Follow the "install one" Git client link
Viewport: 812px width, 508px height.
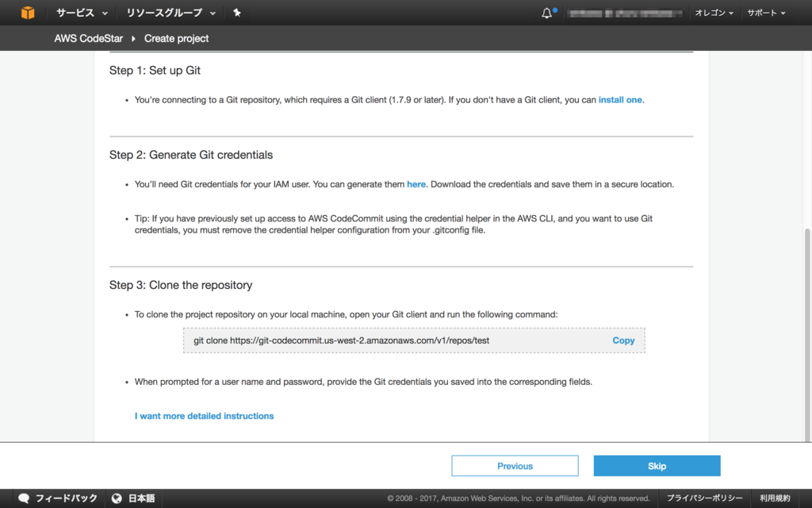(620, 99)
